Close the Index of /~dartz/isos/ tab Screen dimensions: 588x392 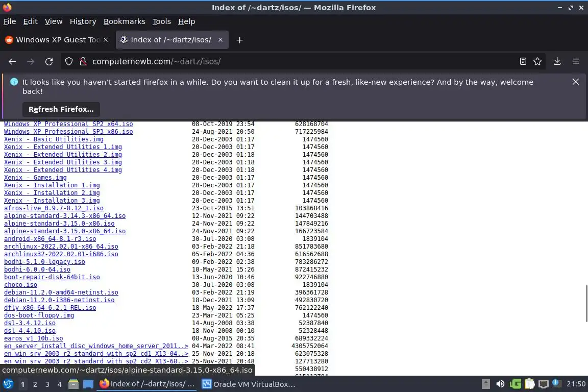point(220,40)
